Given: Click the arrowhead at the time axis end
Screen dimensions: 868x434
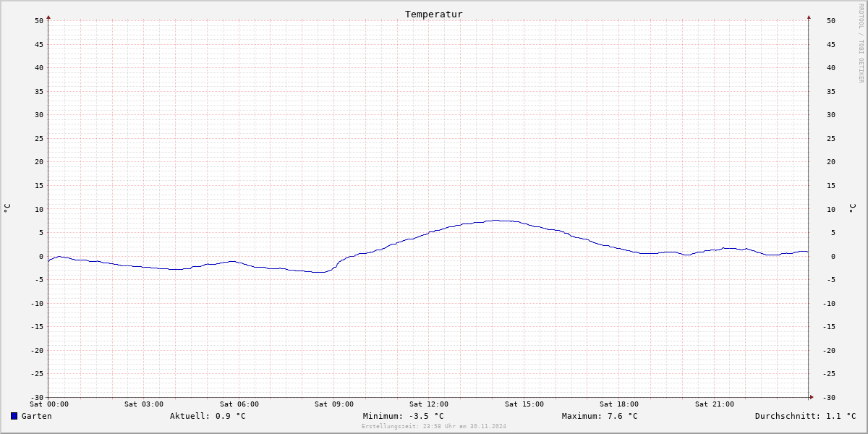Looking at the screenshot, I should [812, 396].
